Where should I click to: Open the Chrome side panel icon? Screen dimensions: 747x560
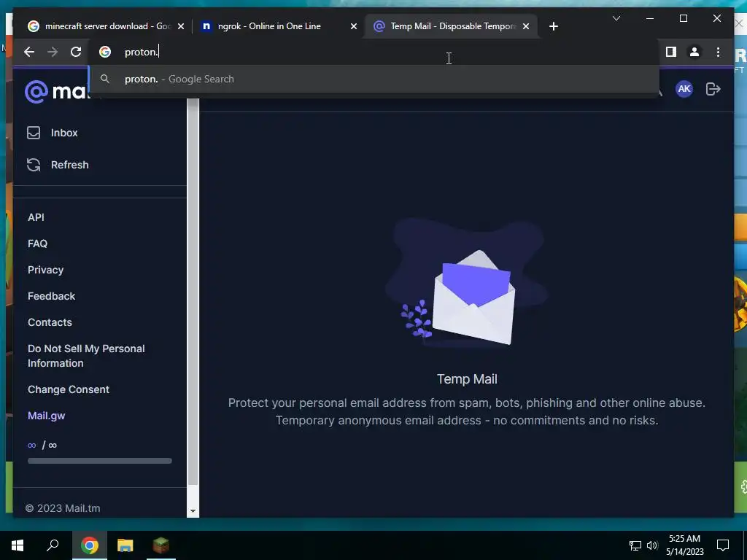671,52
